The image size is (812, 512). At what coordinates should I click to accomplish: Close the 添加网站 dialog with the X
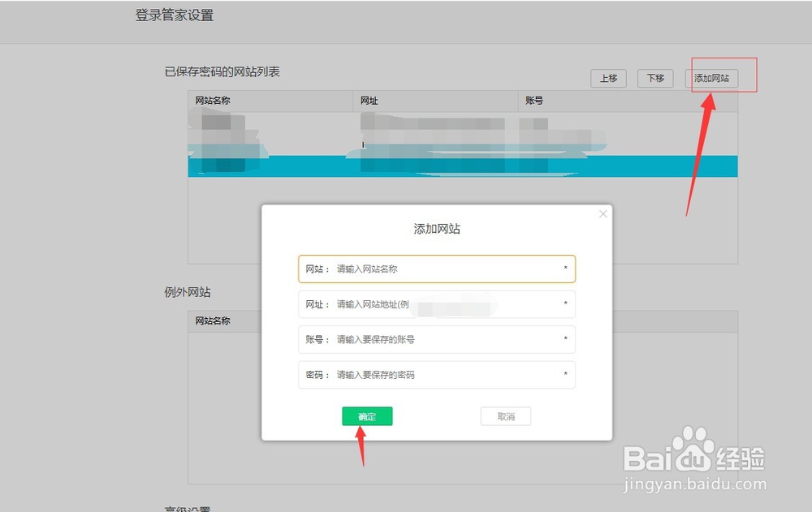tap(603, 213)
